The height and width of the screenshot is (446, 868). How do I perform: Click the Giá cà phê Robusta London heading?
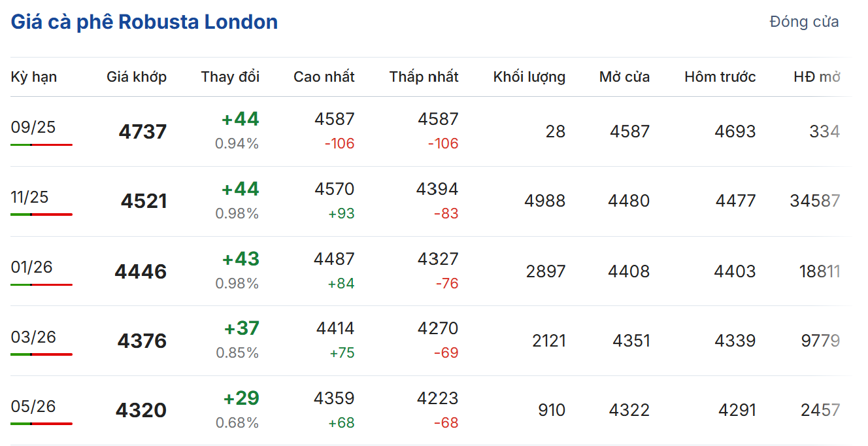144,22
